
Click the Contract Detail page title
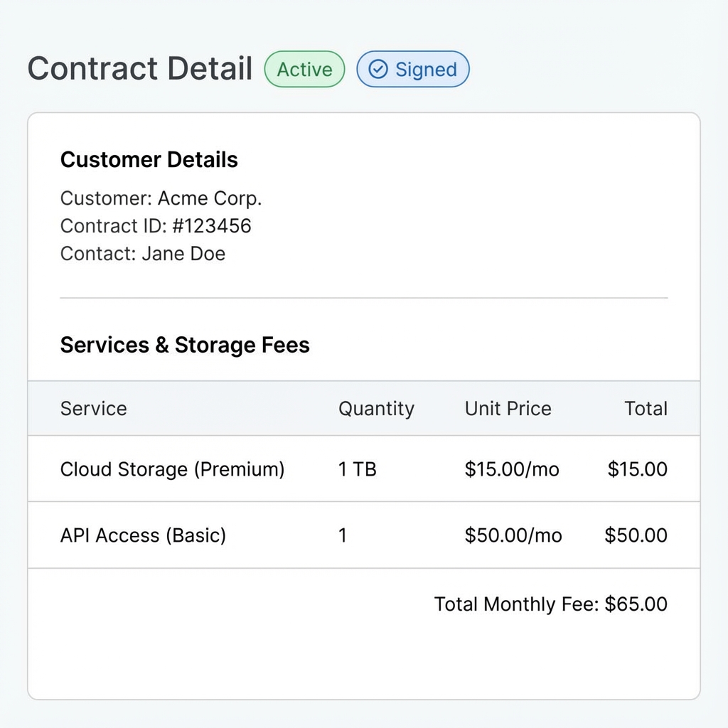(140, 68)
